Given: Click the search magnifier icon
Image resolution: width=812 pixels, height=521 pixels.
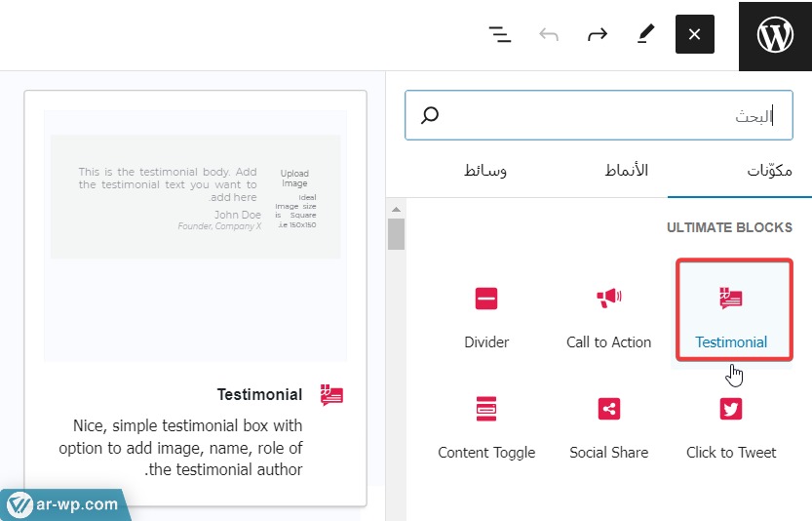Looking at the screenshot, I should tap(430, 116).
